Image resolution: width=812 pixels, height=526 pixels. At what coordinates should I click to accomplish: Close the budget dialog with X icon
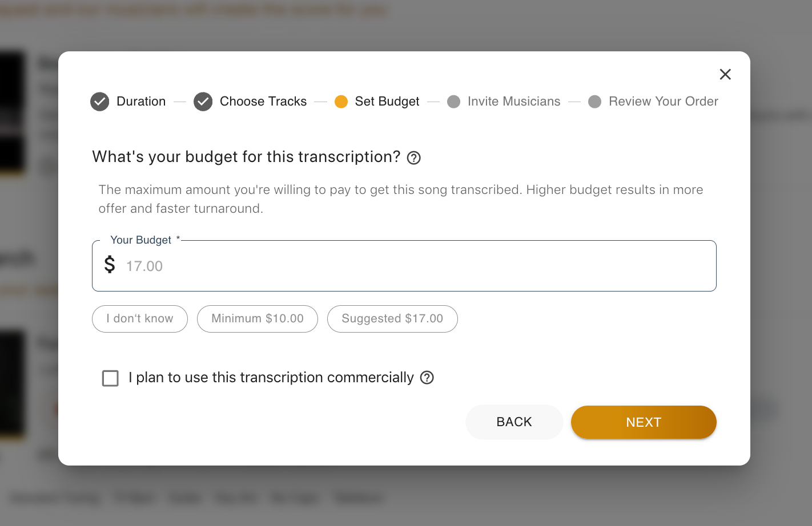(x=725, y=74)
